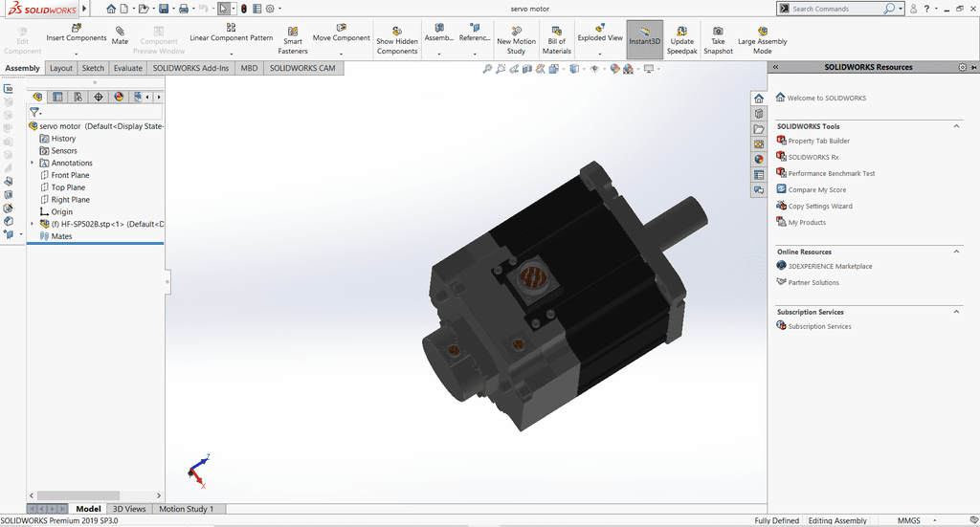Click the Save disk icon
The height and width of the screenshot is (527, 980).
[163, 9]
